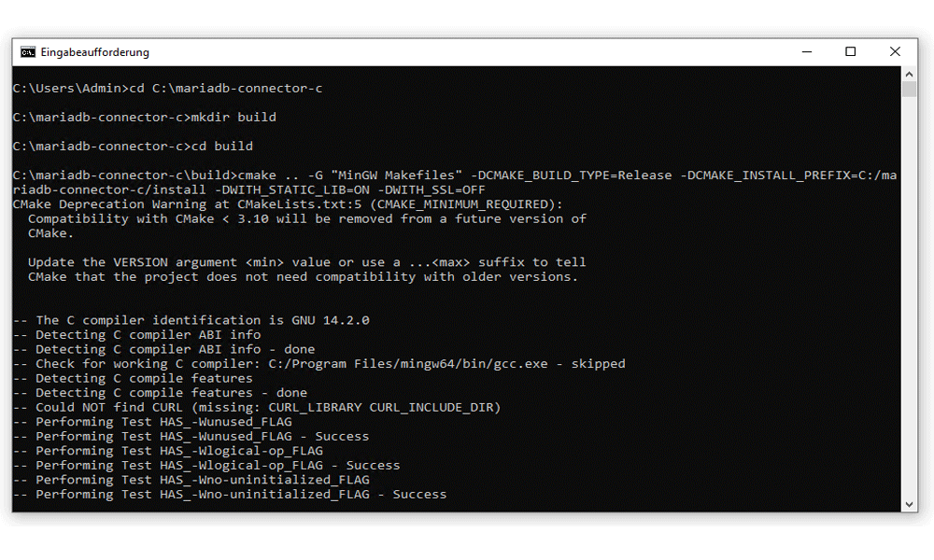The height and width of the screenshot is (560, 934).
Task: Close the Eingabeaufforderung window
Action: [x=895, y=51]
